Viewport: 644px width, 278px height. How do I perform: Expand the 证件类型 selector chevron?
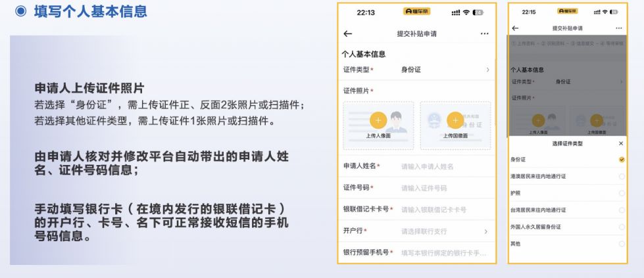click(487, 70)
